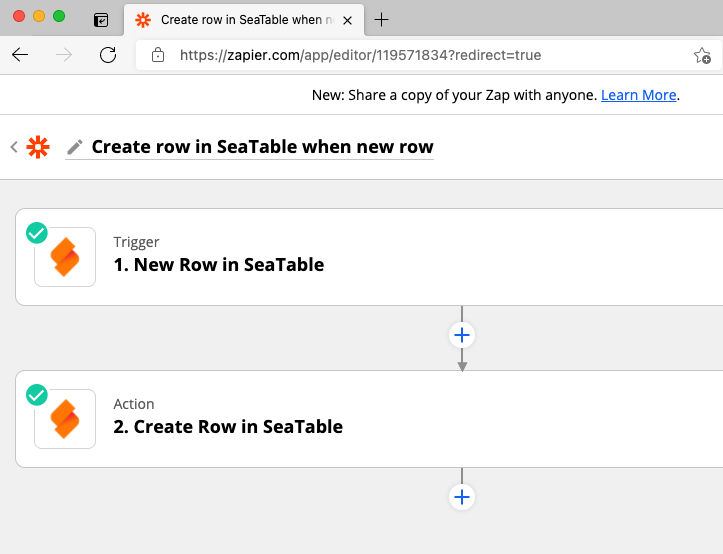Click the lock icon in address bar
Image resolution: width=723 pixels, height=554 pixels.
158,55
